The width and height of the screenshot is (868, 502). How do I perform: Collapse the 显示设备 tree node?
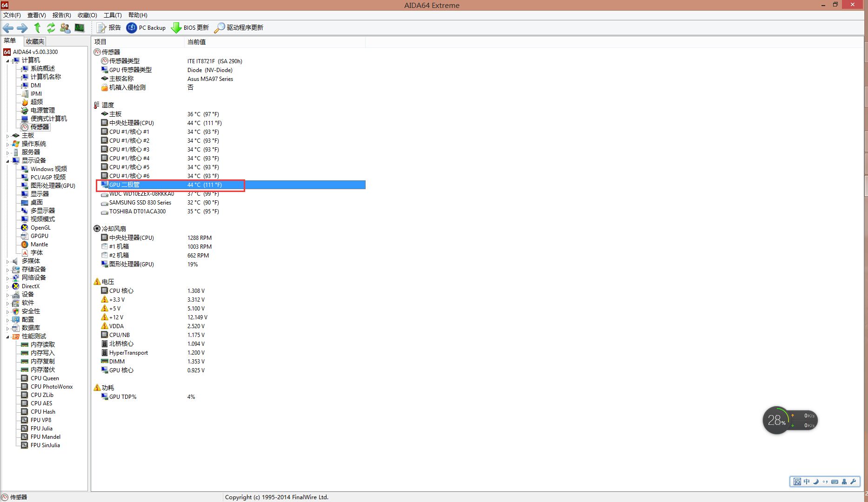pos(7,161)
